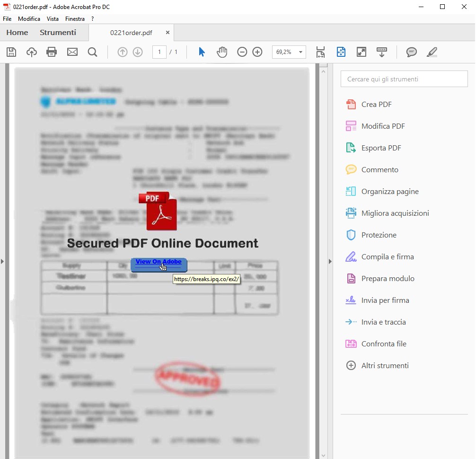Image resolution: width=476 pixels, height=459 pixels.
Task: Click the upload to cloud icon
Action: pos(32,52)
